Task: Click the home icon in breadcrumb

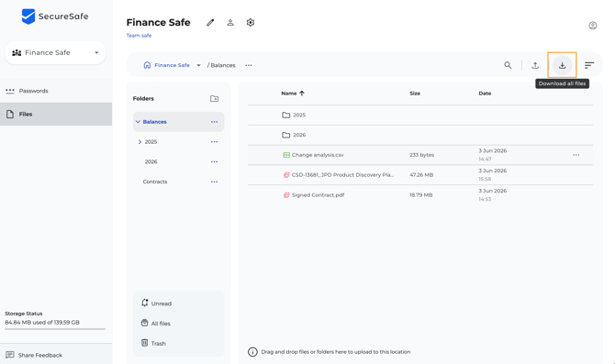Action: click(147, 65)
